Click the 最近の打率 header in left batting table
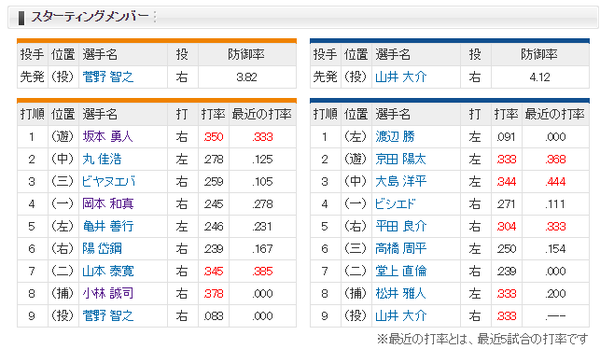600x363 pixels. (x=262, y=114)
